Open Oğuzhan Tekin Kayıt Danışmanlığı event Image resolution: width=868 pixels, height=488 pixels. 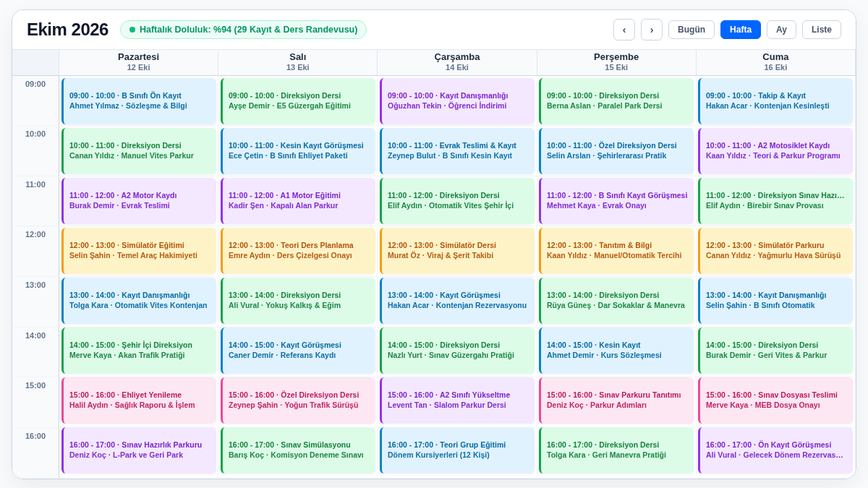457,101
